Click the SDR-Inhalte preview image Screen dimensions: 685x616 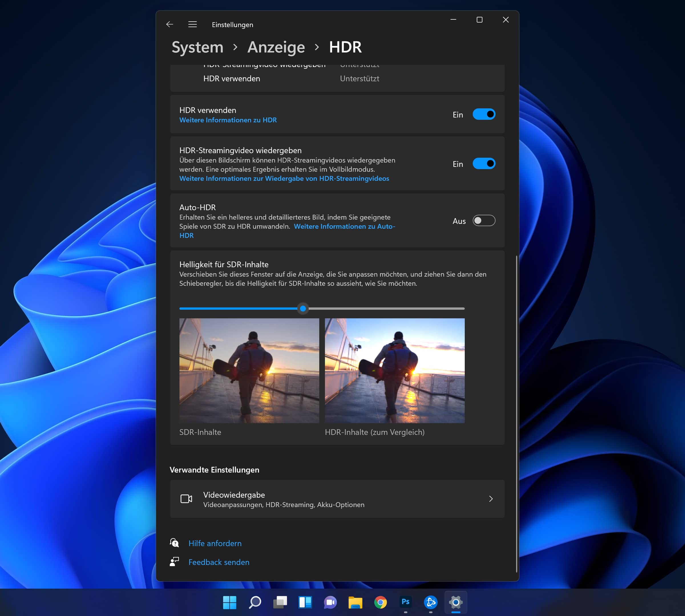tap(249, 371)
